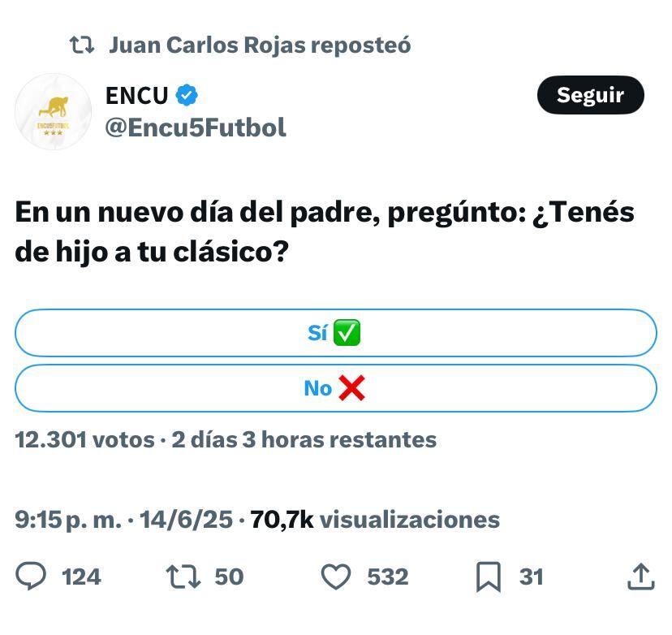The width and height of the screenshot is (672, 635).
Task: Open Juan Carlos Rojas's profile name
Action: tap(260, 45)
